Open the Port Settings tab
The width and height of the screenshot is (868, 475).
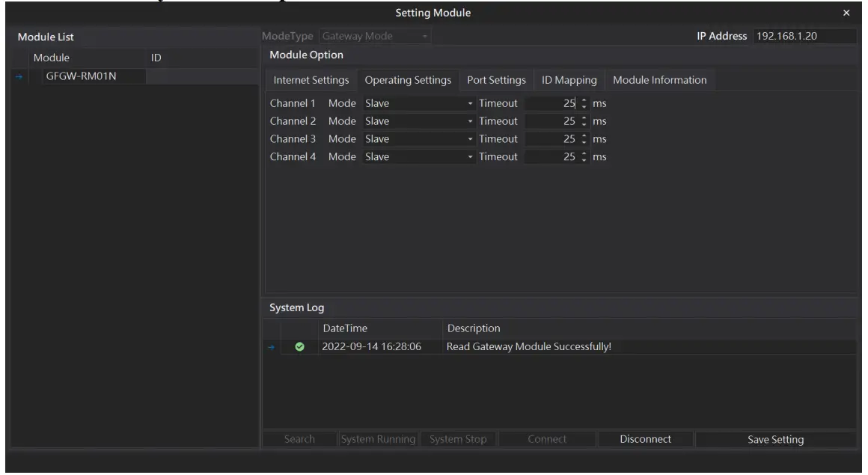[x=495, y=80]
